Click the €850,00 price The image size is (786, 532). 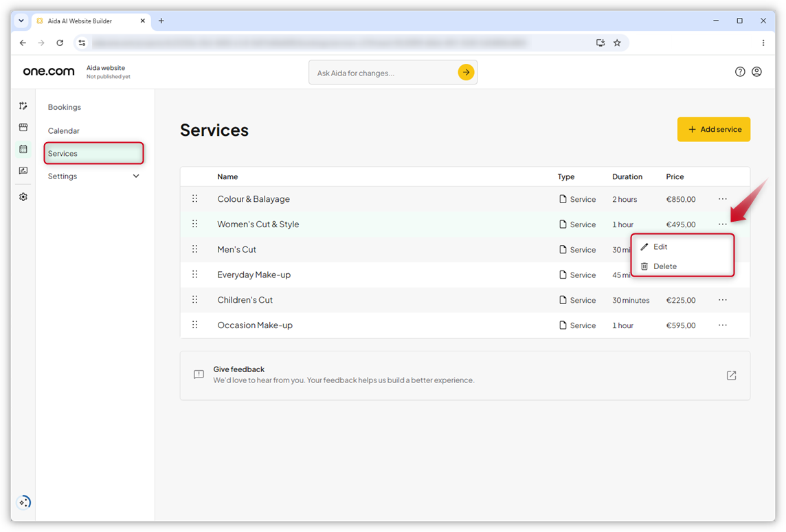click(681, 199)
